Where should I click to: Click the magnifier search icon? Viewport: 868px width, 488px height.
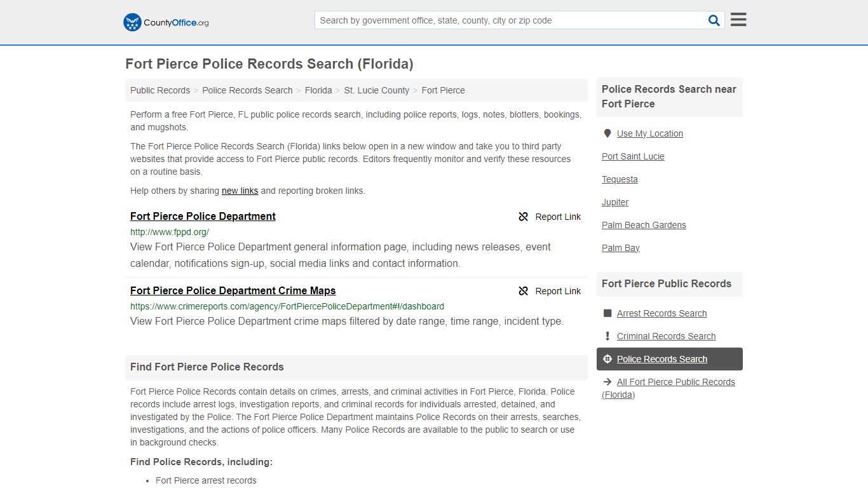point(714,20)
